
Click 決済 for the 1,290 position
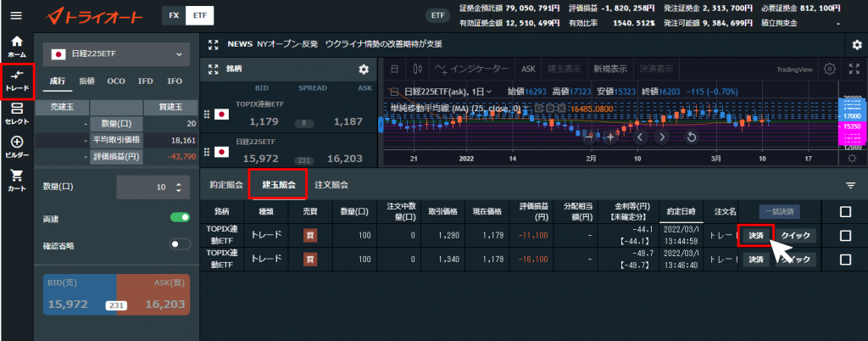point(755,236)
